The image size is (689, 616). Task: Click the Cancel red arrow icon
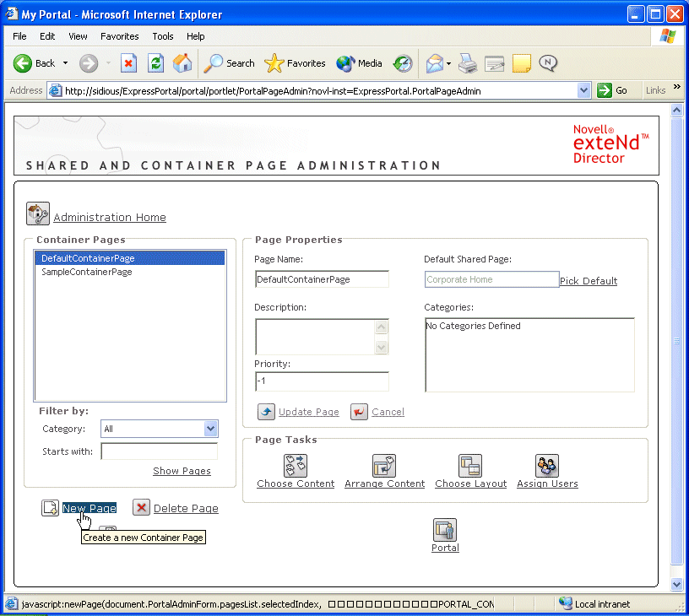[359, 412]
